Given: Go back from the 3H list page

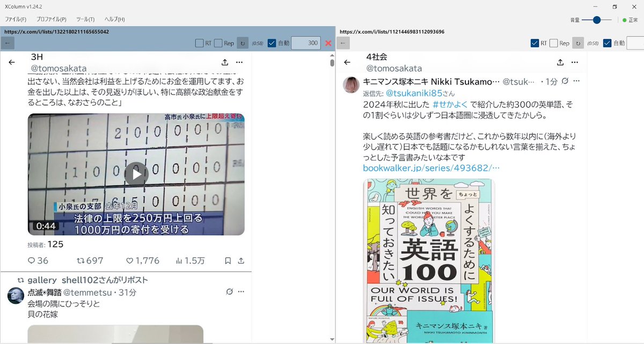Looking at the screenshot, I should [x=12, y=62].
